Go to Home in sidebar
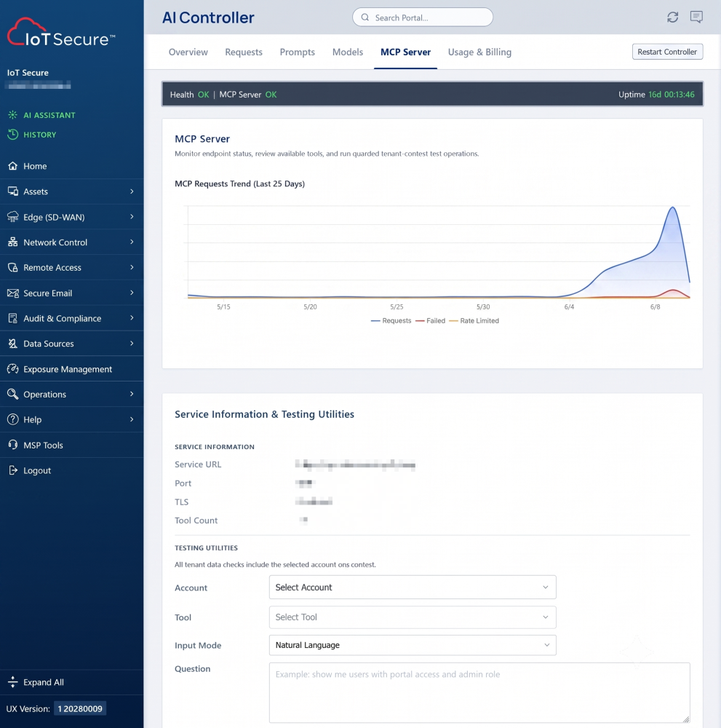The width and height of the screenshot is (721, 728). (72, 166)
